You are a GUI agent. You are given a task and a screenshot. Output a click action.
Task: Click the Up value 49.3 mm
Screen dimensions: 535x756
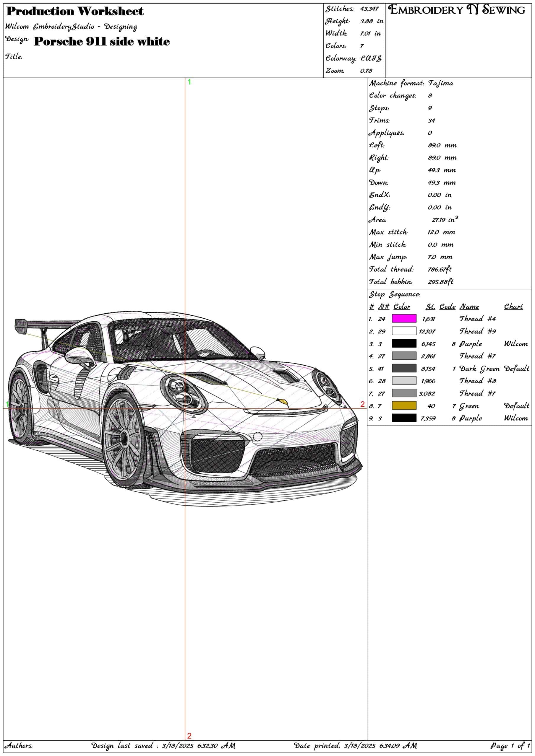(x=442, y=170)
